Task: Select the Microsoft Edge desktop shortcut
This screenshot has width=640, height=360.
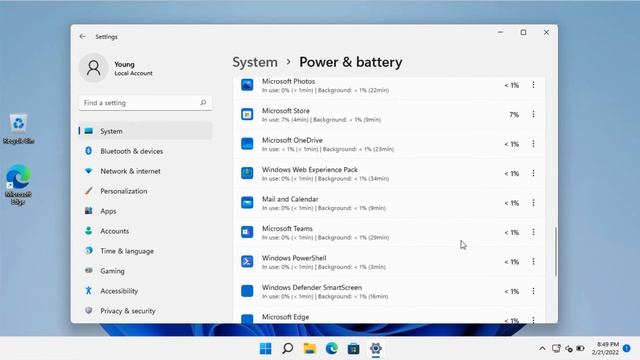Action: (x=18, y=184)
